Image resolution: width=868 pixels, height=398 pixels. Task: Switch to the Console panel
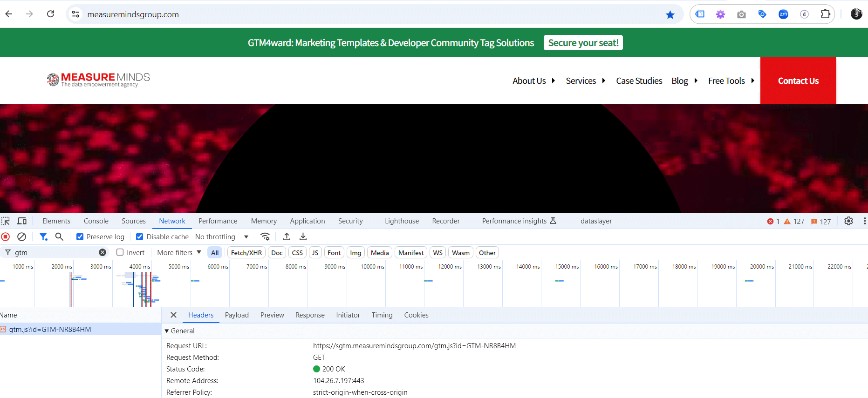(96, 221)
